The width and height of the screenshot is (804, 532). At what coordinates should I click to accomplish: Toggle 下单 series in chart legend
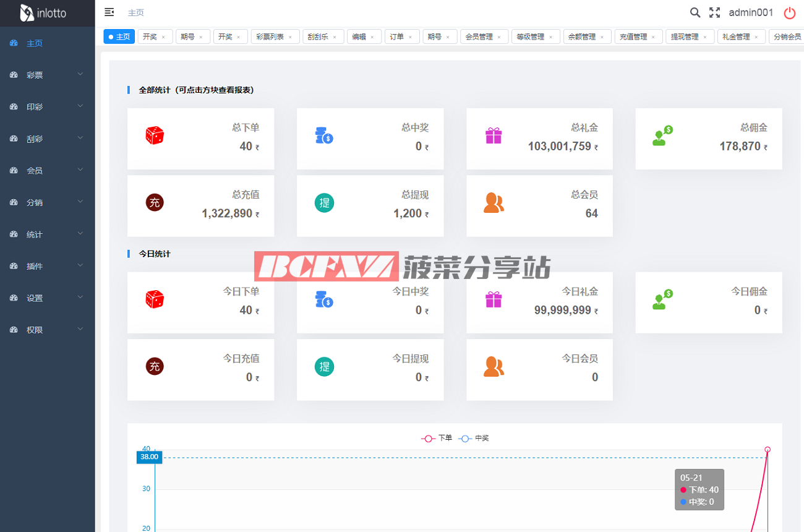pyautogui.click(x=437, y=438)
